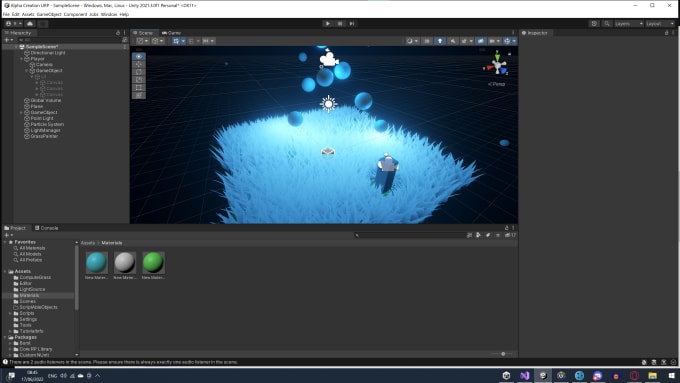Screen dimensions: 680x383
Task: Open Inspector panel three-dot options menu
Action: click(x=673, y=33)
